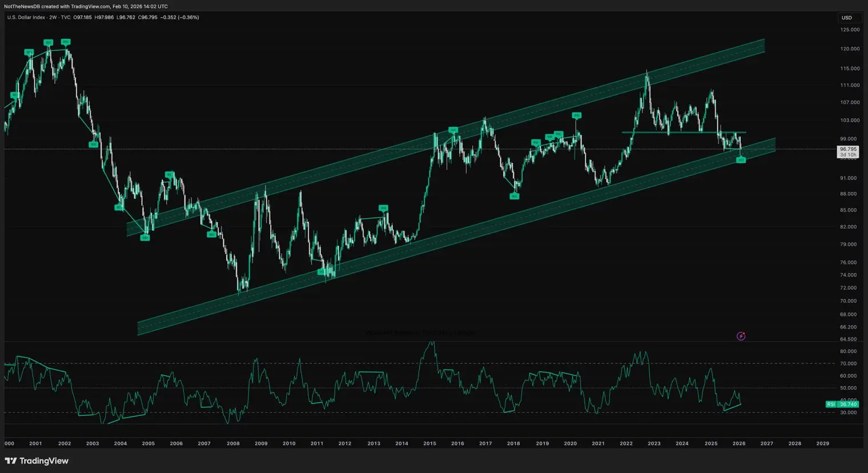Click the TradingView logo
The height and width of the screenshot is (473, 868).
pos(37,461)
